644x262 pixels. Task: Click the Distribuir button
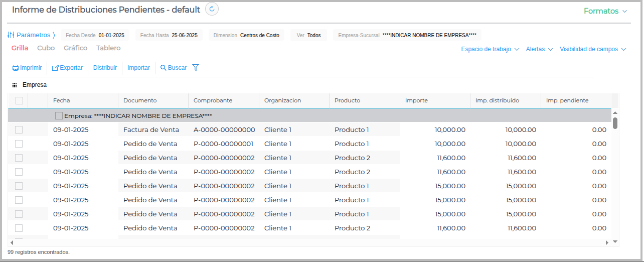pyautogui.click(x=105, y=68)
